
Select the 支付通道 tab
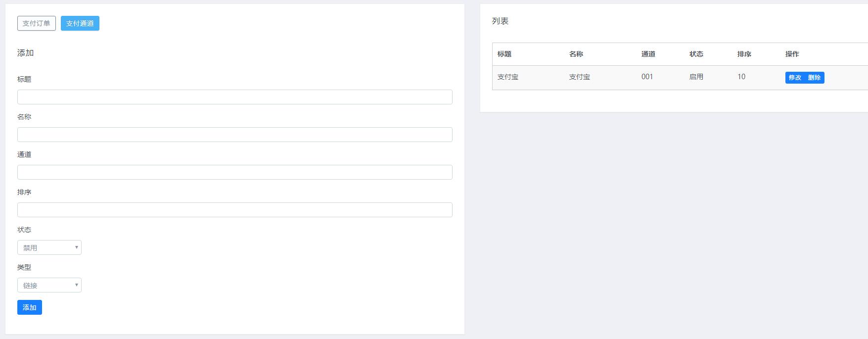click(80, 23)
